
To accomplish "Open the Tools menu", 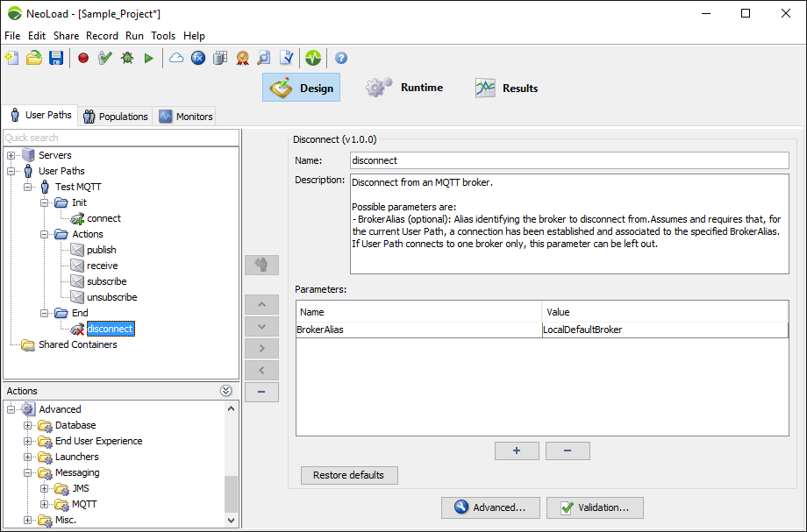I will [x=163, y=35].
